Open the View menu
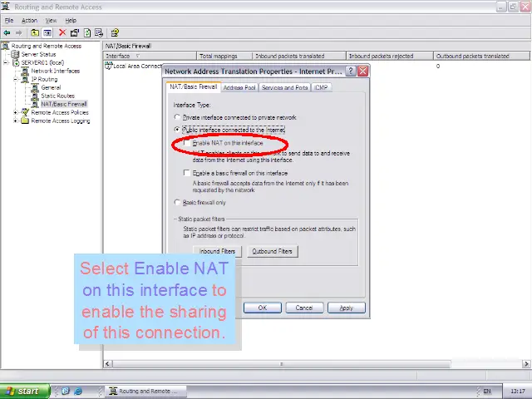 pyautogui.click(x=51, y=20)
